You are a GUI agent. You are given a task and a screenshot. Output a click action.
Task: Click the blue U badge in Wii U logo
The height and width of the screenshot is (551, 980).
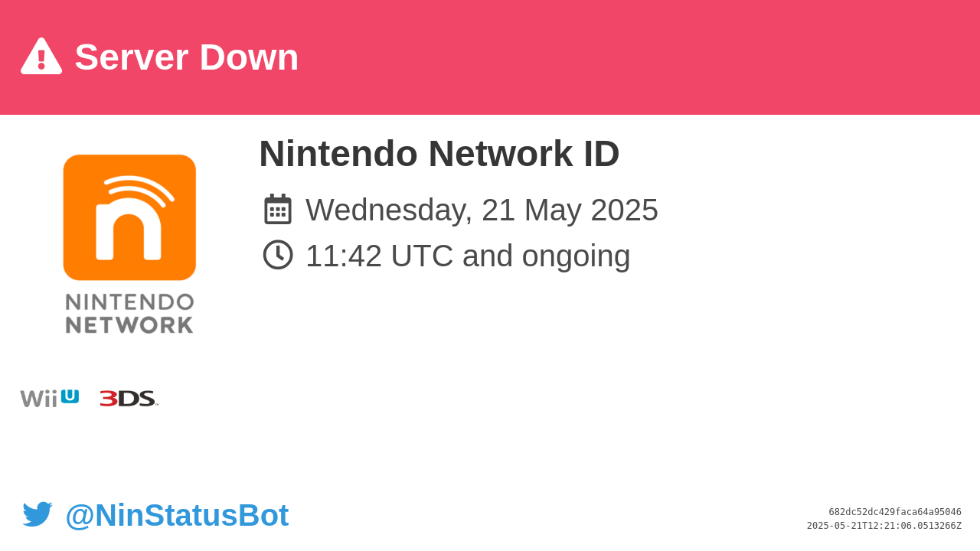pyautogui.click(x=70, y=396)
